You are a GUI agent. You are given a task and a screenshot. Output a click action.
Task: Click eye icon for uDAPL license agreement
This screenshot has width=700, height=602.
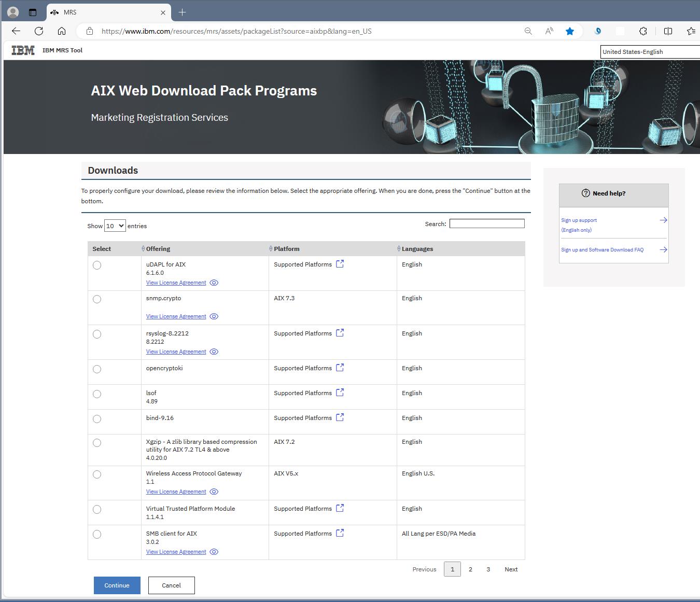click(214, 283)
